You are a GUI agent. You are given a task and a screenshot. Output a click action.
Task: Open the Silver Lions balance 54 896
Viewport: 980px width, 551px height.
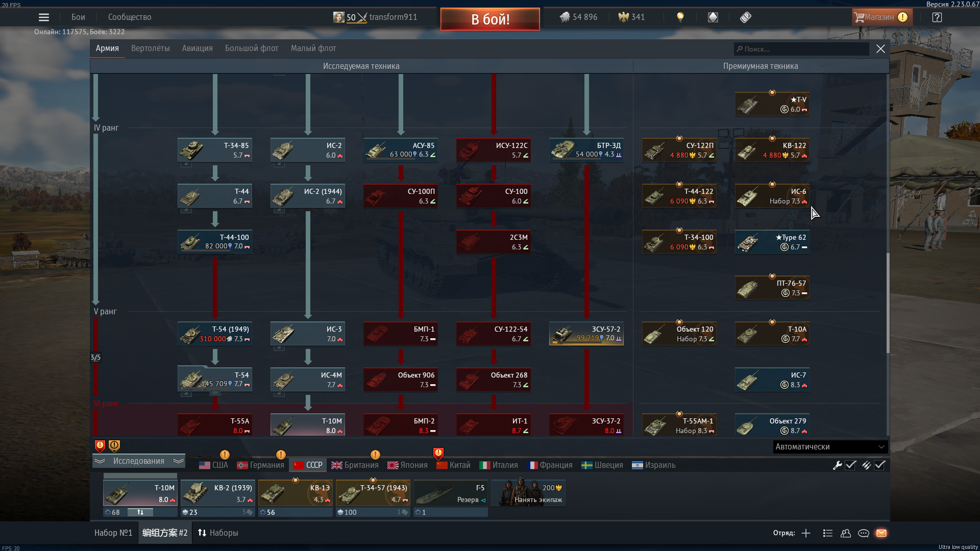pos(578,17)
